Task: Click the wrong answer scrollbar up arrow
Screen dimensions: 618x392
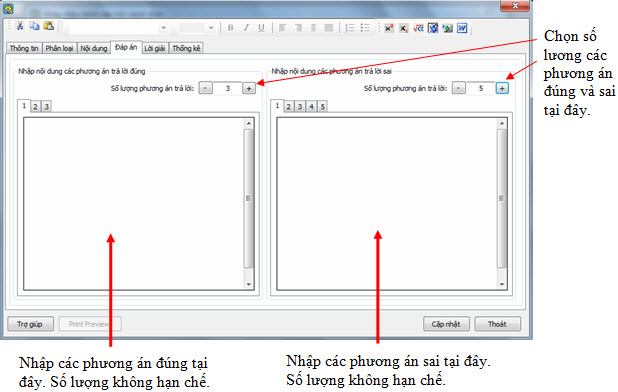Action: tap(501, 124)
